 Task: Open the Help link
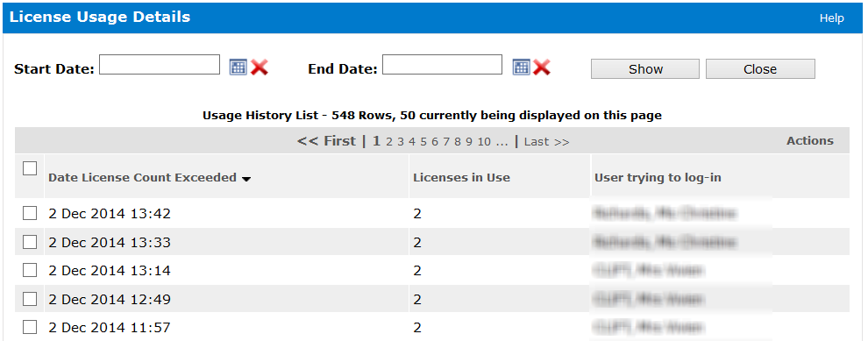tap(831, 18)
